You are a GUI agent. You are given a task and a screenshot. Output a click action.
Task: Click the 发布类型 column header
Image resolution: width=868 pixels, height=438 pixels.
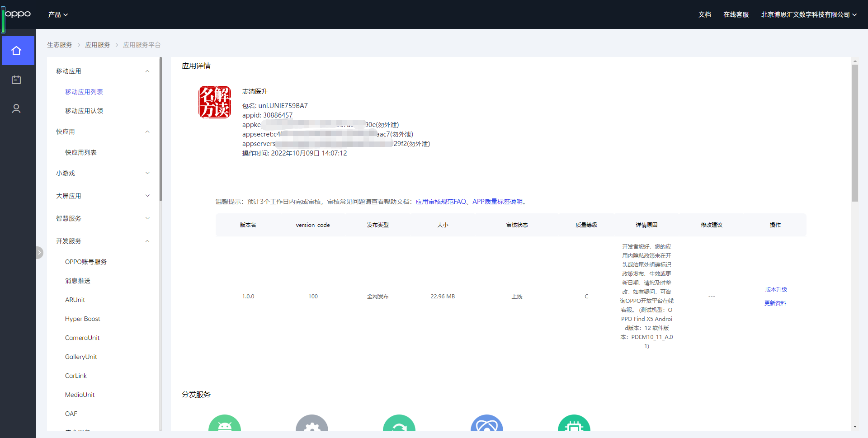[378, 225]
